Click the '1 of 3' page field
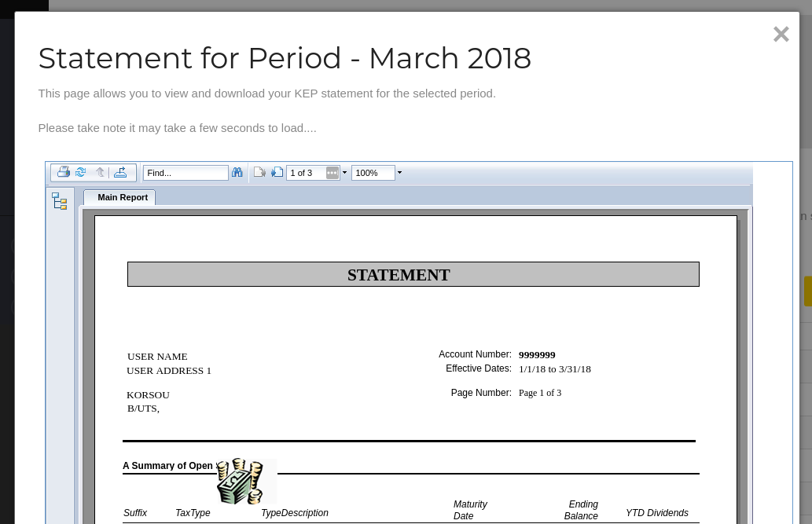The width and height of the screenshot is (812, 524). pyautogui.click(x=306, y=173)
